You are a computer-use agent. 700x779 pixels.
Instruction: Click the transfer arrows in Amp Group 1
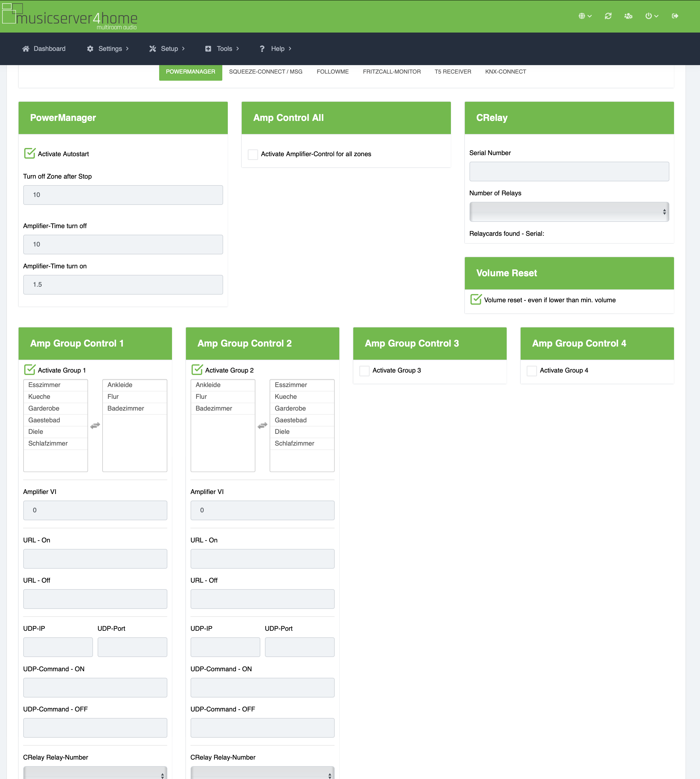pos(95,426)
